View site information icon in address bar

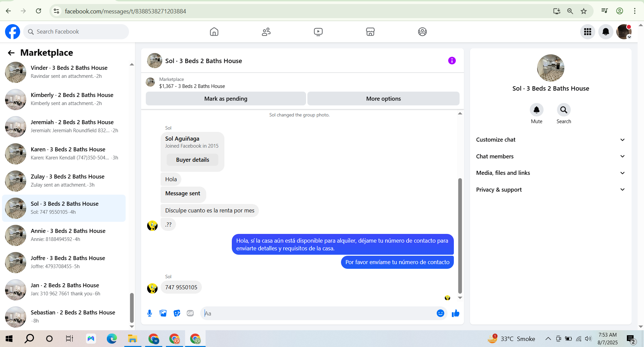56,11
